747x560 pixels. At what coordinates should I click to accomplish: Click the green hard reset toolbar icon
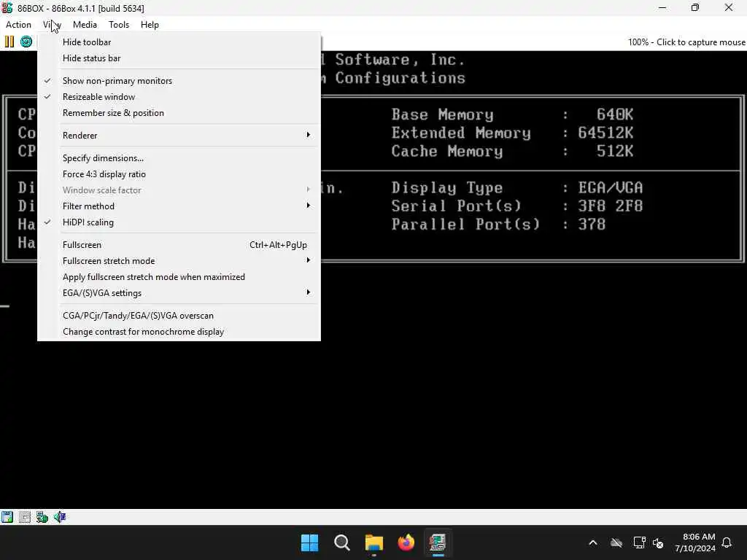pos(26,42)
